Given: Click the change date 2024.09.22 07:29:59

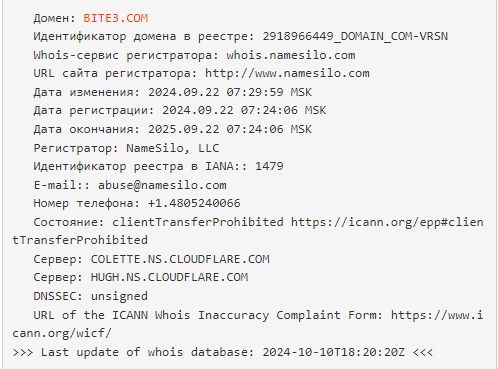Looking at the screenshot, I should click(x=216, y=92).
